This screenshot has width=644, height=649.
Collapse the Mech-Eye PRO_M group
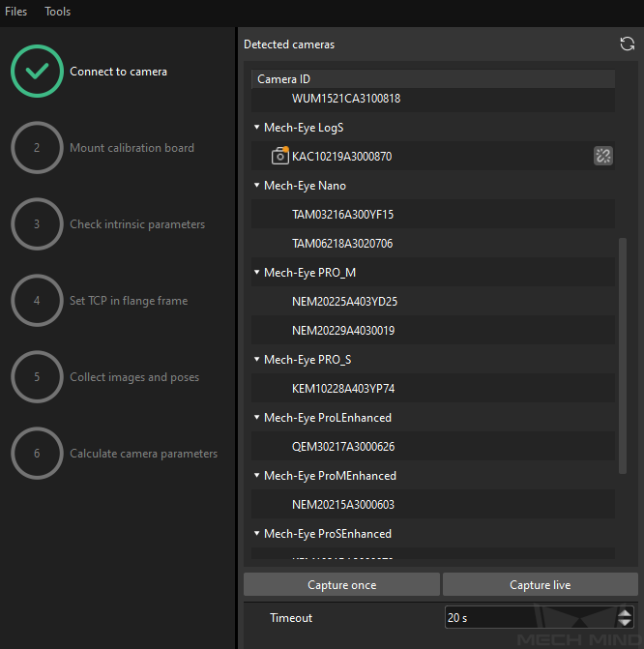point(256,272)
